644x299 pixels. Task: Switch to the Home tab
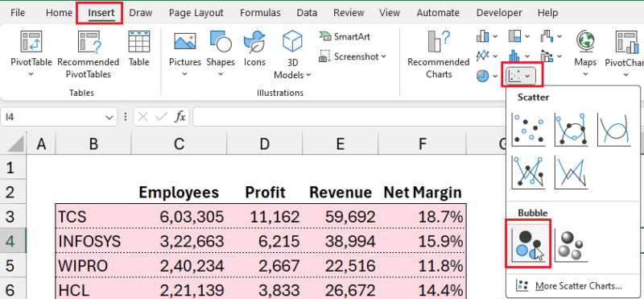(59, 13)
